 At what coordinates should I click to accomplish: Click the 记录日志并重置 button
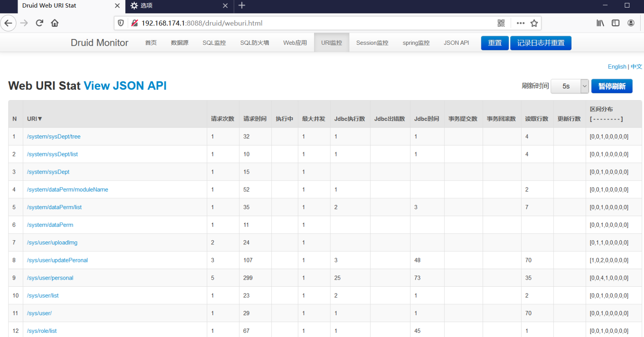(541, 43)
